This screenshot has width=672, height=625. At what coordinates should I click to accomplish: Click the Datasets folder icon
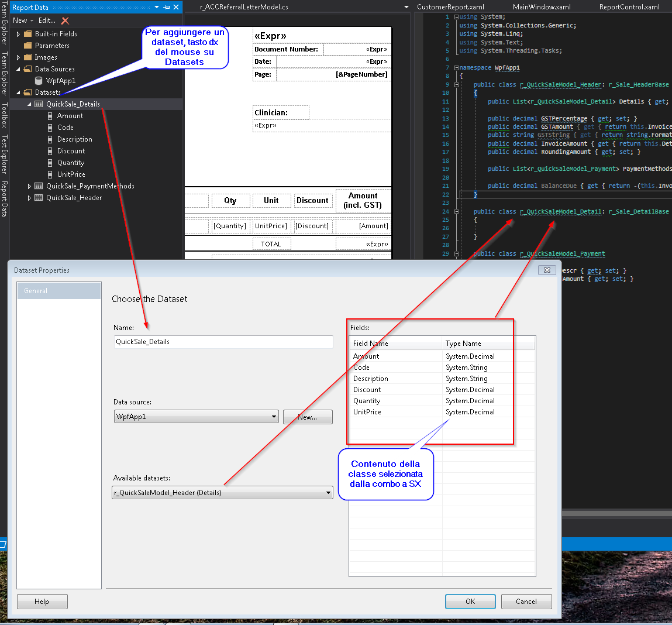(x=26, y=92)
